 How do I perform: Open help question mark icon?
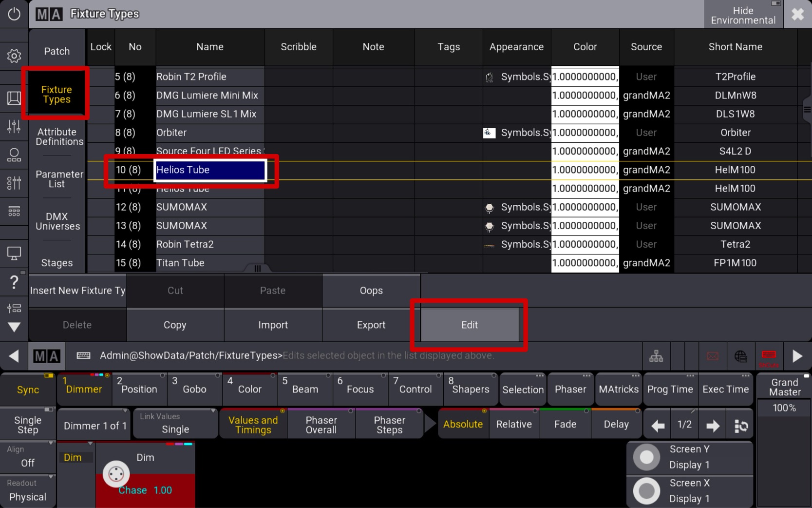[x=14, y=282]
